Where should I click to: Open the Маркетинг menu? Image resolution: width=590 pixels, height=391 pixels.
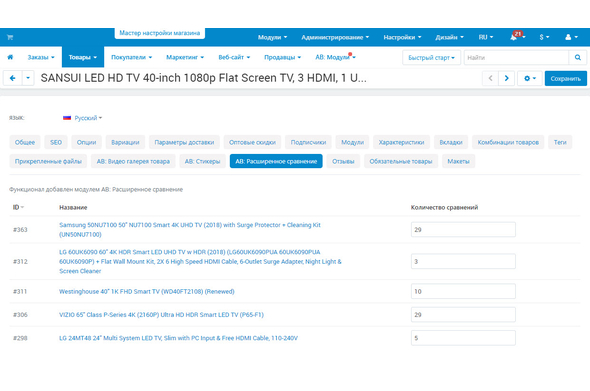(185, 57)
